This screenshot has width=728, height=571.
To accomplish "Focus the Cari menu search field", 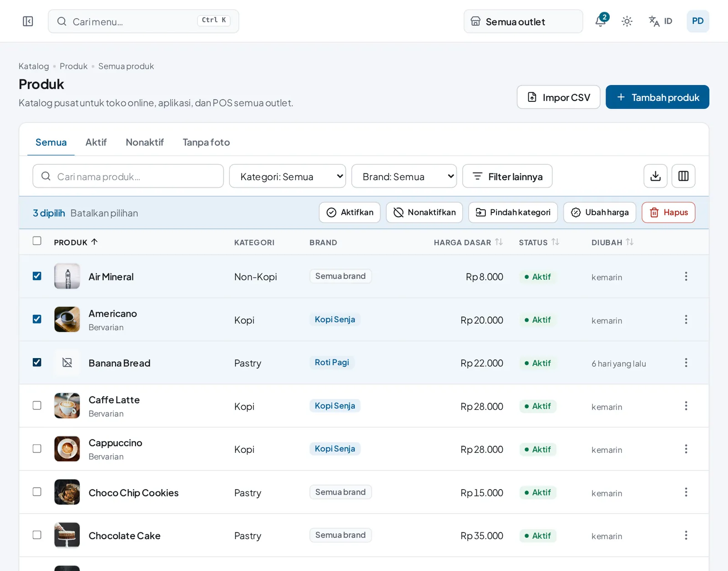I will pos(143,21).
